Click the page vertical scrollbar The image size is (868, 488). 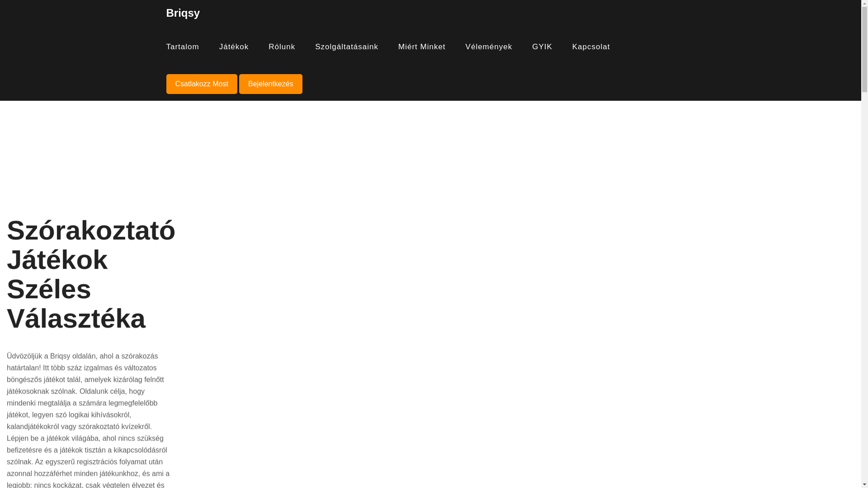tap(864, 244)
